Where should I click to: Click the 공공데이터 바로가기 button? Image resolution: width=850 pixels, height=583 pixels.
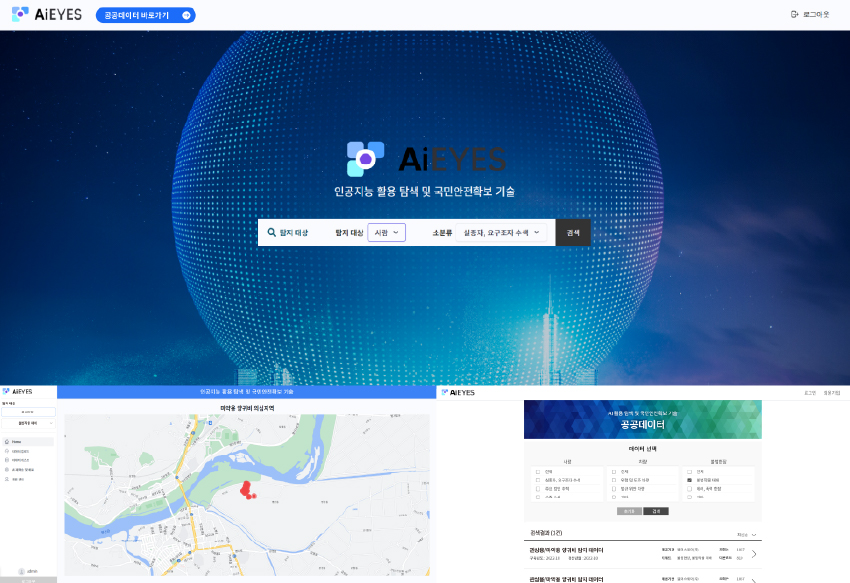(x=145, y=15)
